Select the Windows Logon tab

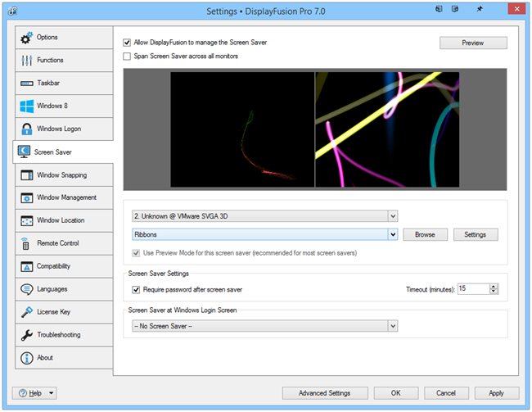(x=64, y=129)
